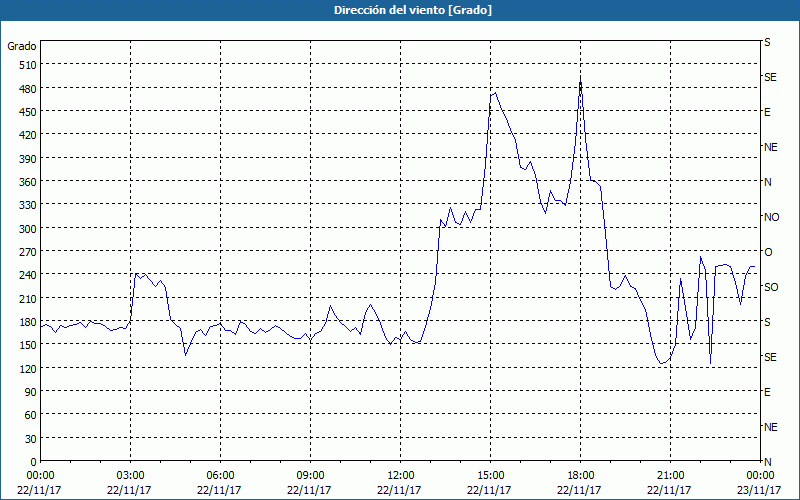Click the 09:00 time label

310,476
